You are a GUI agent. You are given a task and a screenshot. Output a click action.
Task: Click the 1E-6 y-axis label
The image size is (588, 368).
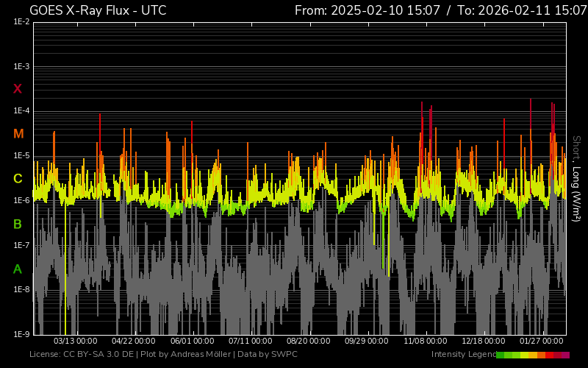21,200
